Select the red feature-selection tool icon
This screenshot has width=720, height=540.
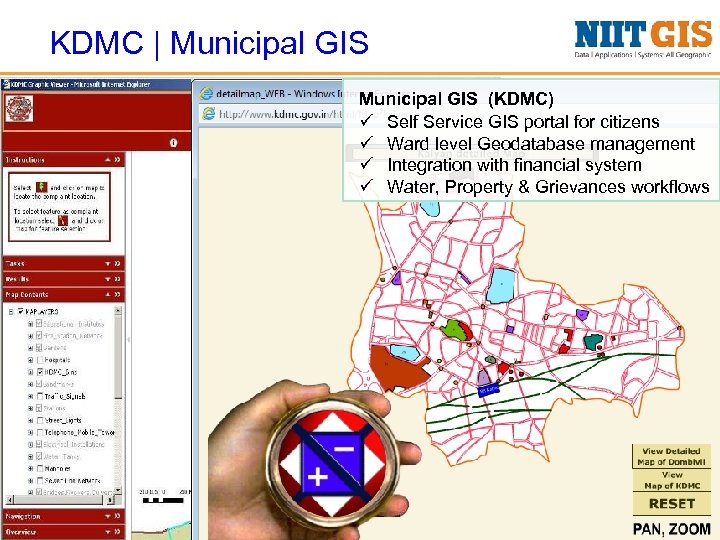63,220
